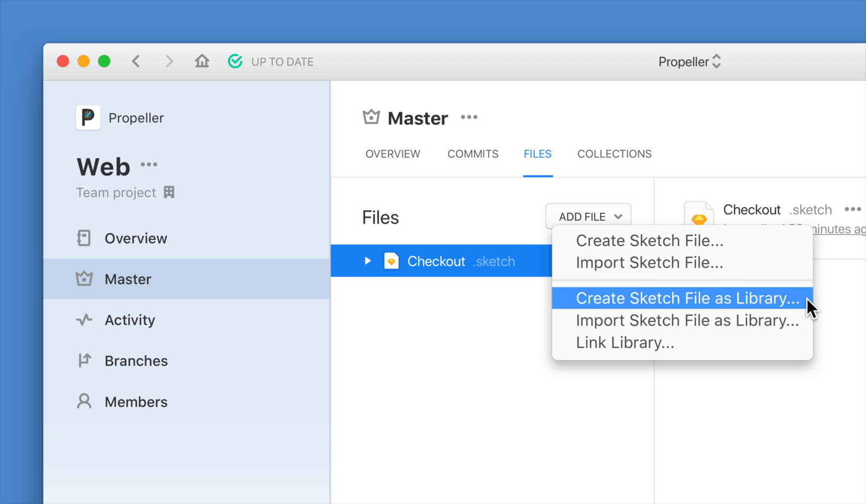Open Overview in the sidebar

187,238
